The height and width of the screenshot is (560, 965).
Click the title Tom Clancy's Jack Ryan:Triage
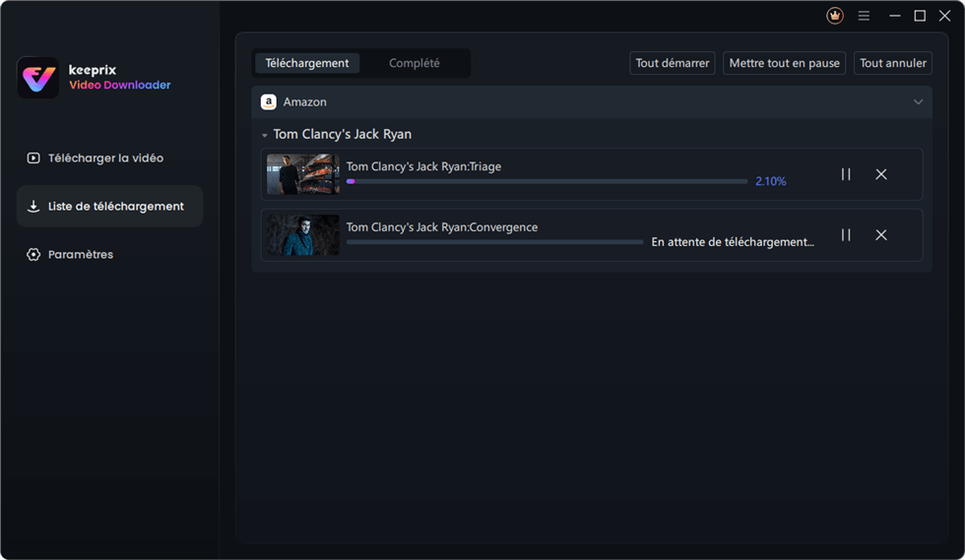(423, 166)
